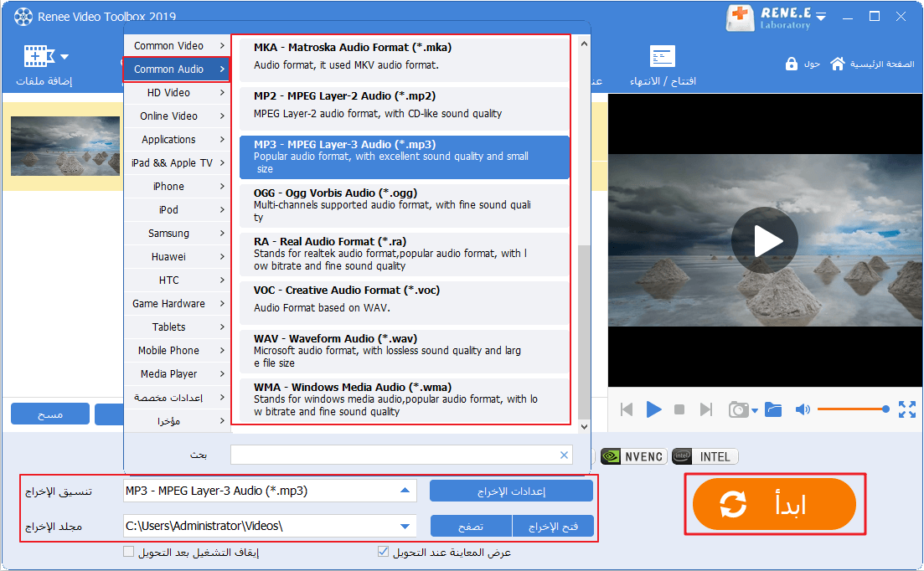Choose VOC Creative Audio Format
Viewport: 924px width, 571px height.
pos(405,303)
